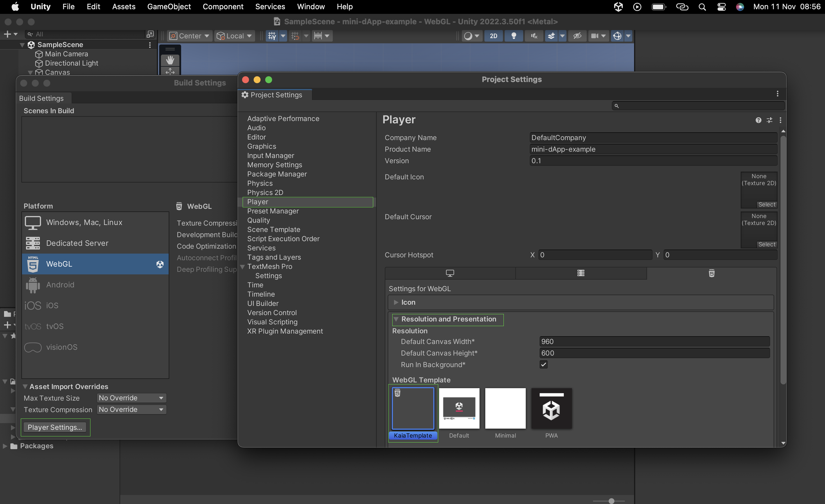
Task: Open Project Settings window kebab menu
Action: [x=777, y=94]
